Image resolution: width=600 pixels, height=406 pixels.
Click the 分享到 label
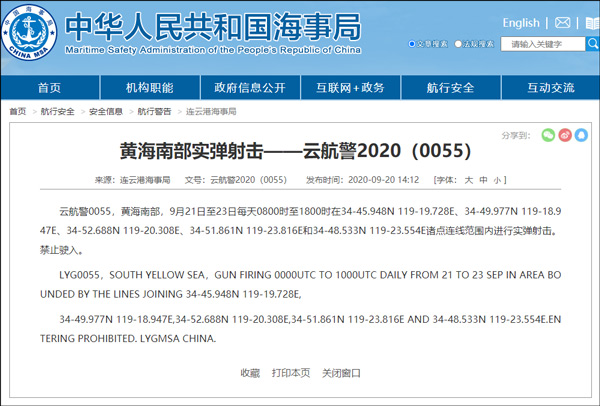(516, 135)
